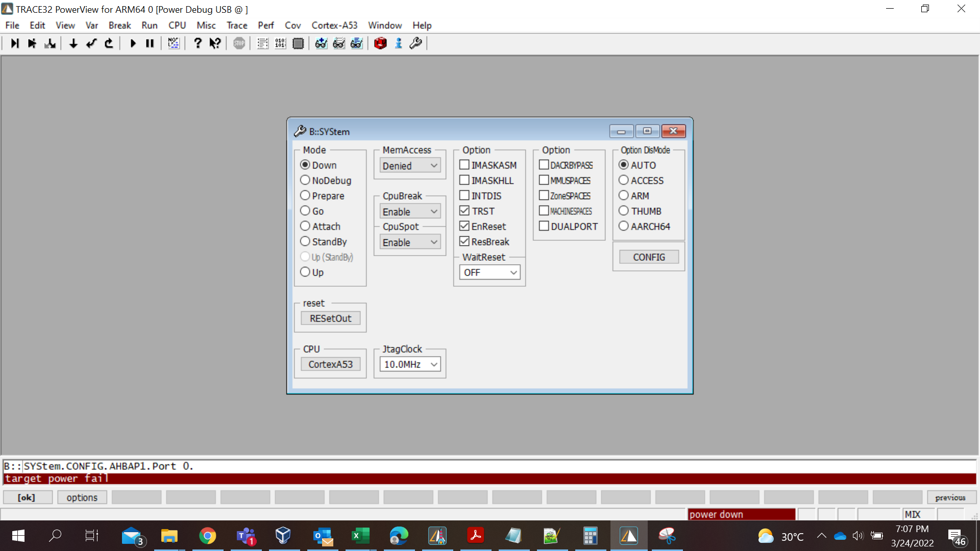
Task: Open the memory dump binary icon
Action: tap(280, 43)
